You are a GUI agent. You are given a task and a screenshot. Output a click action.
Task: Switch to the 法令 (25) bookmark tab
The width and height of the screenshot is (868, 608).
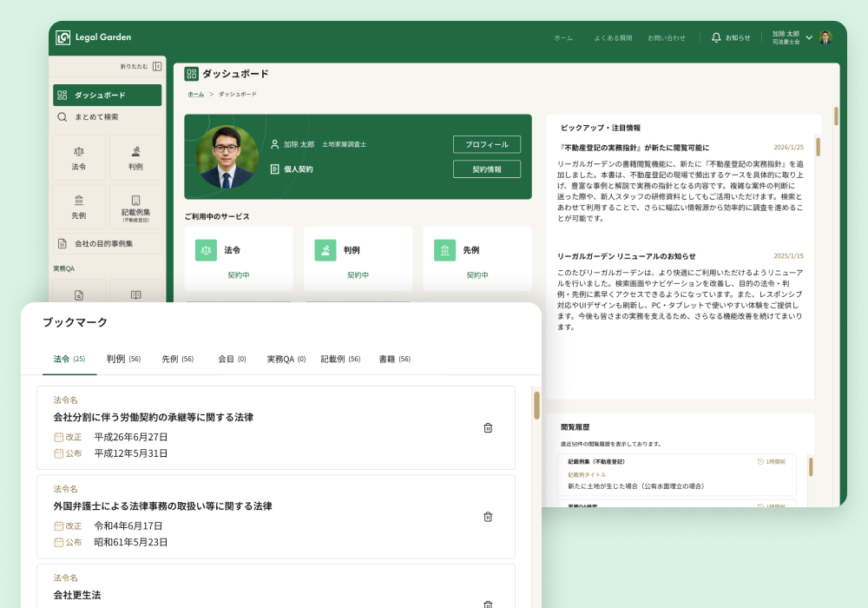pyautogui.click(x=69, y=360)
